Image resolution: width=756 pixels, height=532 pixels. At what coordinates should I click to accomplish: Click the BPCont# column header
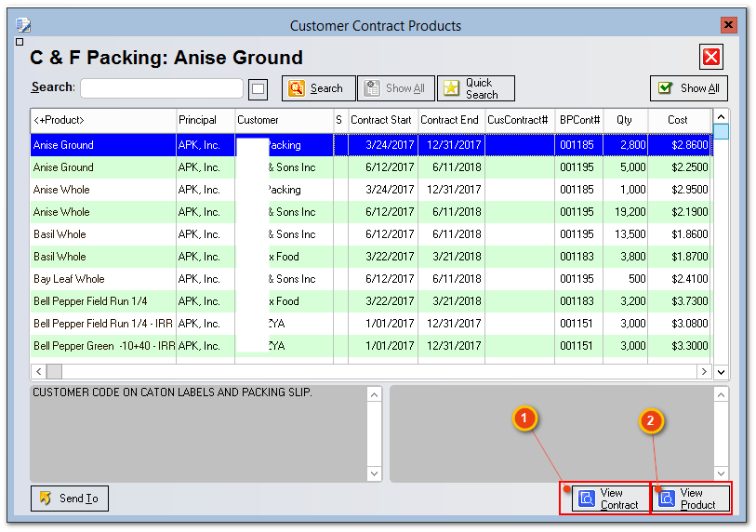click(579, 120)
